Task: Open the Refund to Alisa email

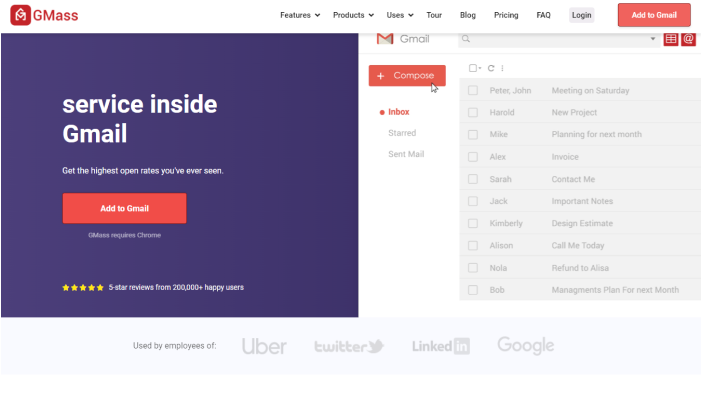Action: (580, 268)
